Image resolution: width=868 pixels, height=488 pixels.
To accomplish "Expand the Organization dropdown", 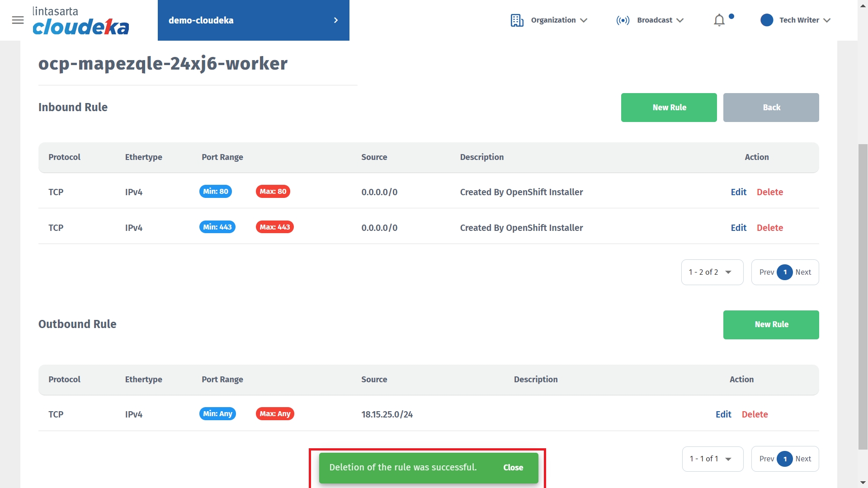I will pos(559,20).
